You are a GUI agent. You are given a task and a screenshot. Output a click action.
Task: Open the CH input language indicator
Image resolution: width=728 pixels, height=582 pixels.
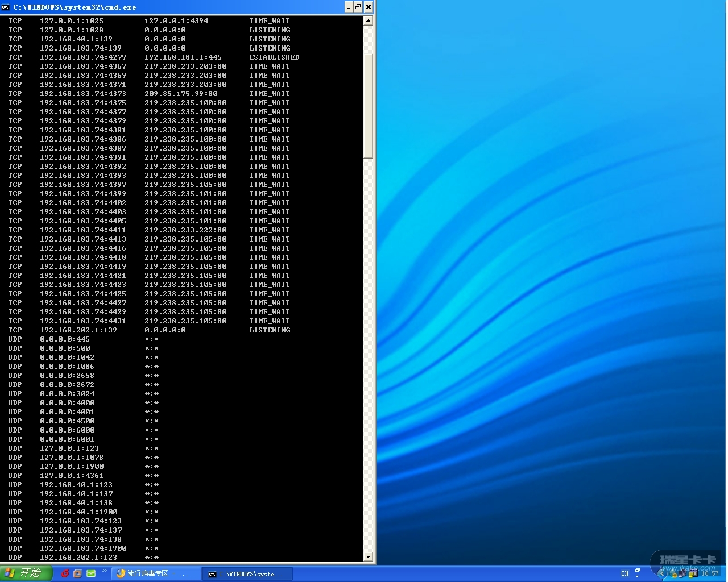[x=625, y=573]
